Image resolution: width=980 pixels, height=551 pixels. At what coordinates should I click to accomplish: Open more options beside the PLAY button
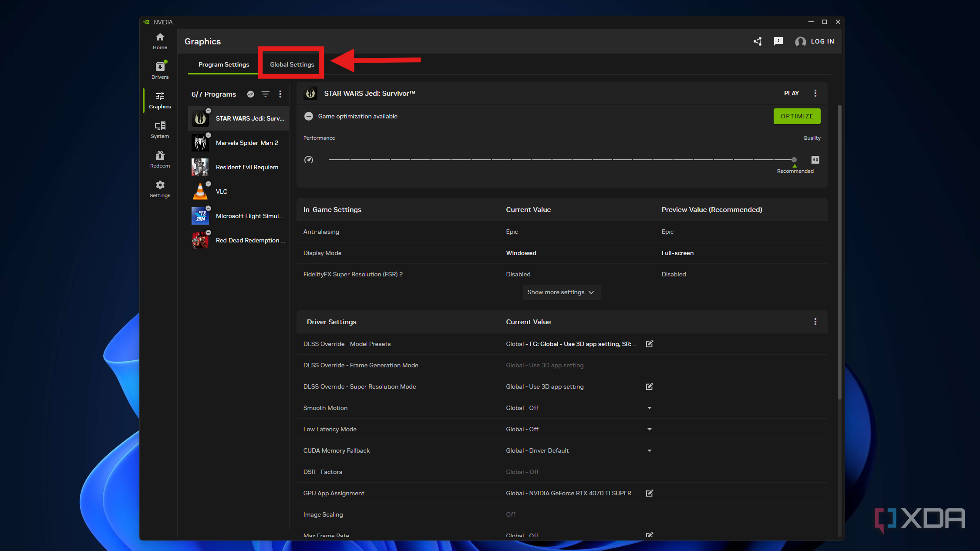coord(815,93)
